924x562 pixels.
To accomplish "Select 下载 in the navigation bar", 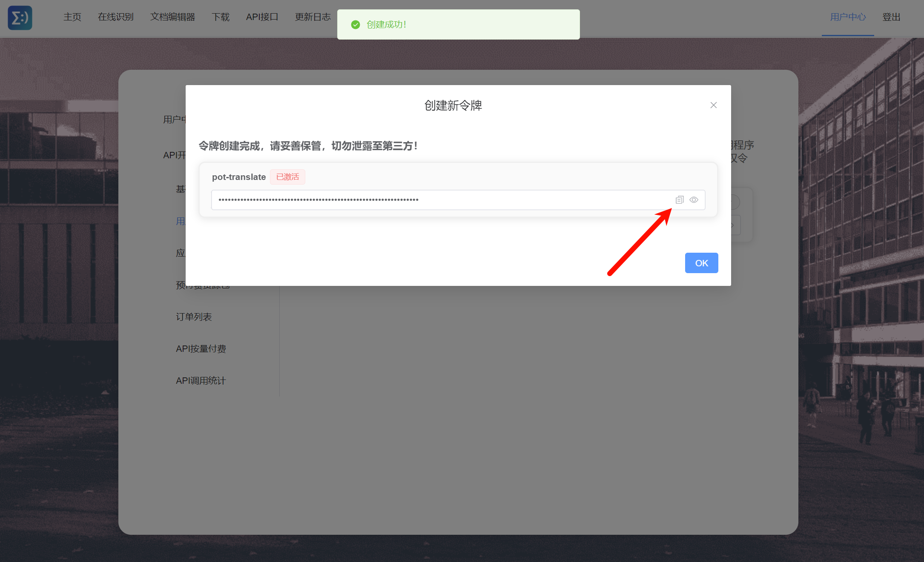I will (x=221, y=17).
